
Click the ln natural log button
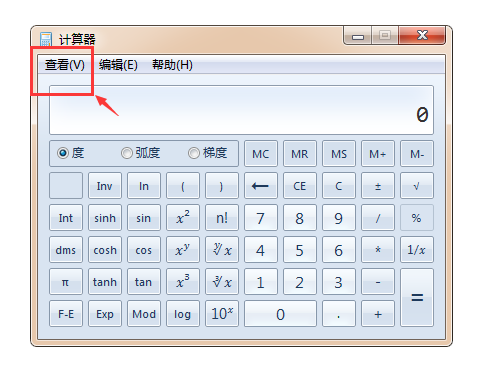point(144,186)
